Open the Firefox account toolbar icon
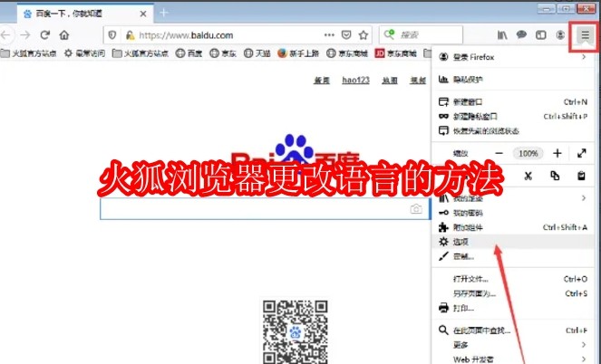Screen dimensions: 601x364 tap(560, 35)
